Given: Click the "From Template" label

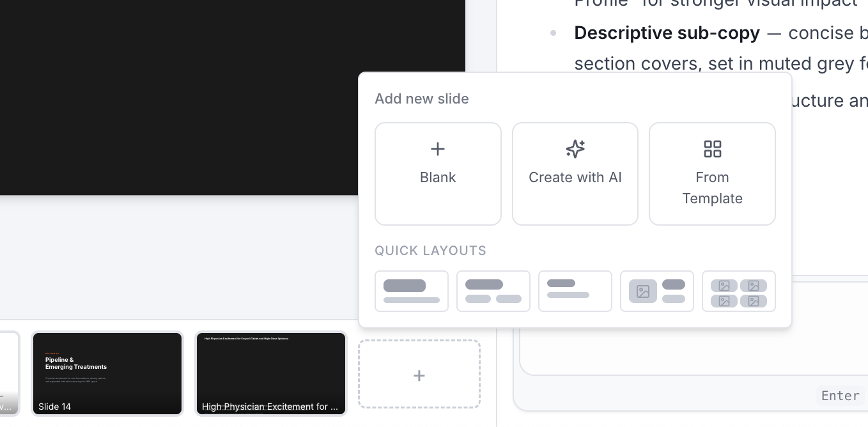Looking at the screenshot, I should [x=712, y=188].
